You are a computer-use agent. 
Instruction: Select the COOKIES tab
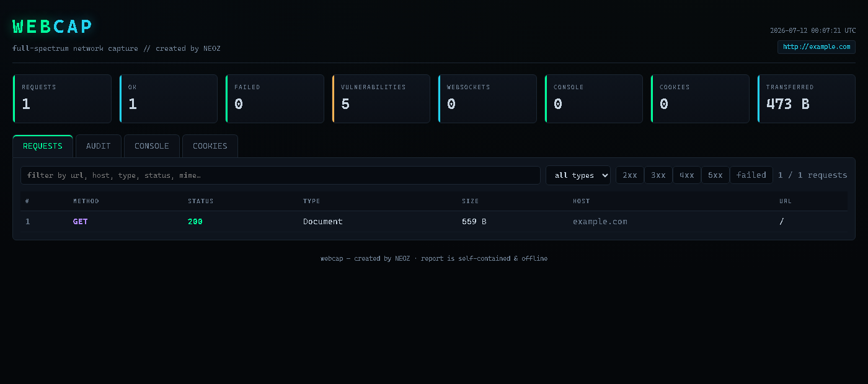click(210, 146)
